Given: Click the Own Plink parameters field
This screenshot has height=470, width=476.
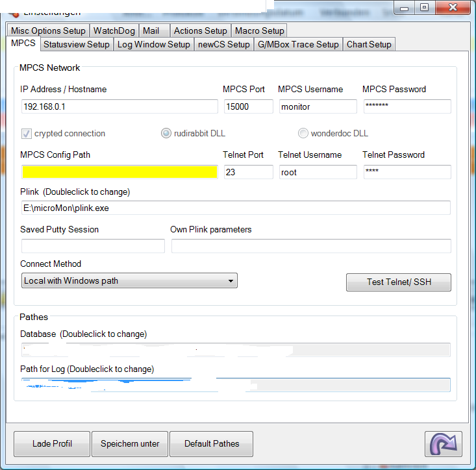Looking at the screenshot, I should [x=311, y=246].
